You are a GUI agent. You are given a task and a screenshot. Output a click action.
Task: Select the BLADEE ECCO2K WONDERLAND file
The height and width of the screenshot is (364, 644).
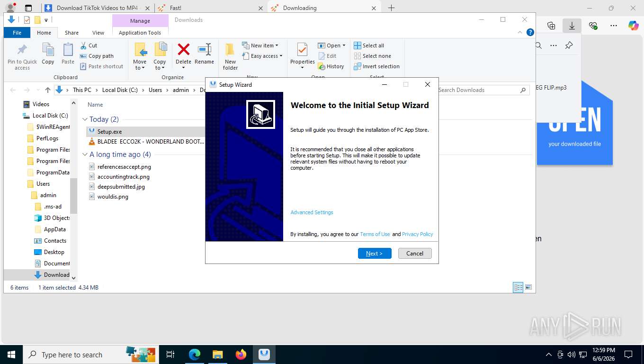click(146, 141)
